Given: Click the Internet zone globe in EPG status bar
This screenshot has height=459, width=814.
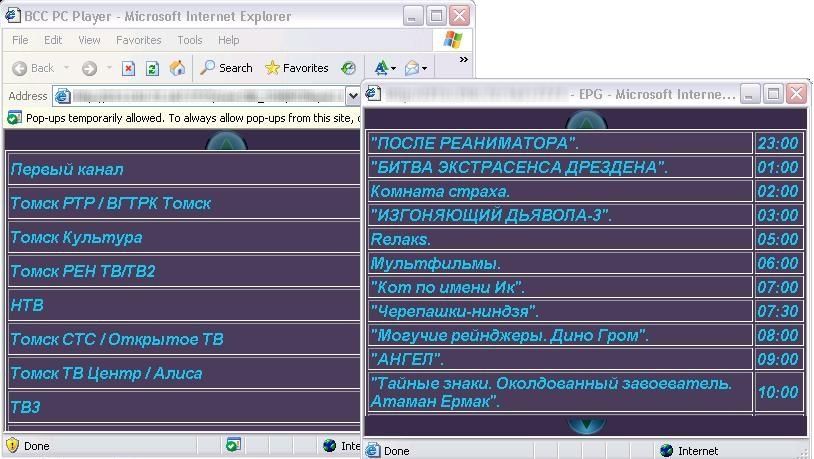Looking at the screenshot, I should click(667, 451).
